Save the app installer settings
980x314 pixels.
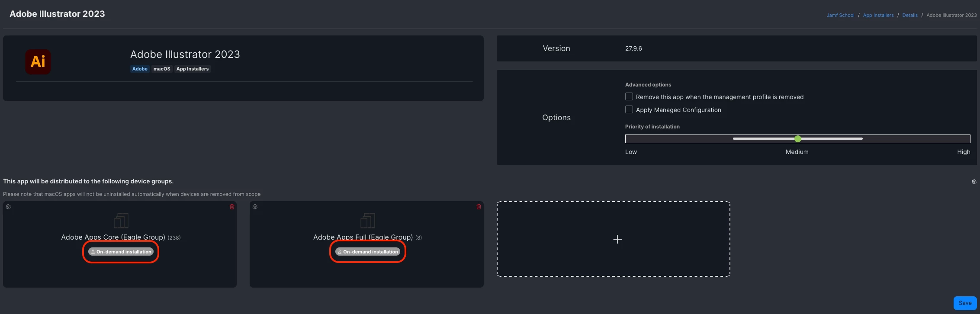pos(965,303)
